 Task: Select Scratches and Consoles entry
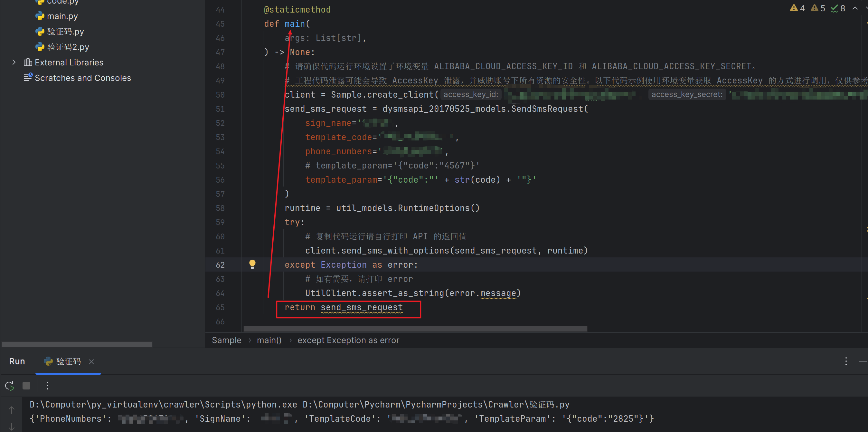click(83, 78)
